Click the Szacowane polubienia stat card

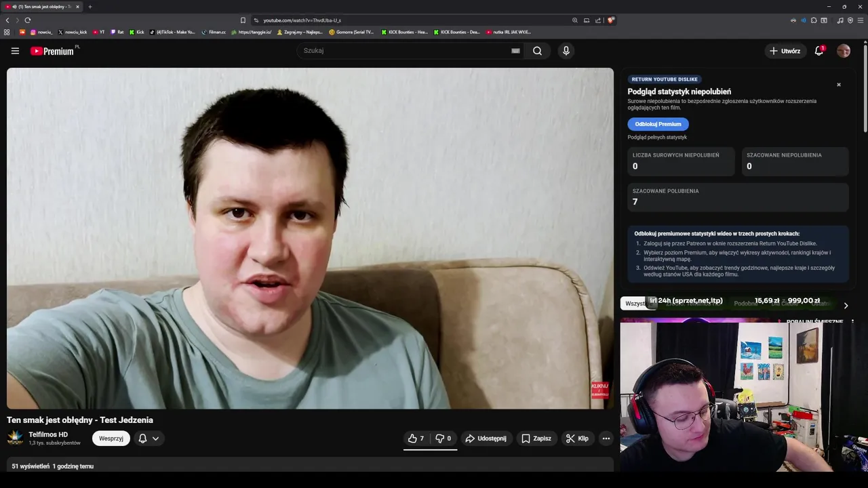738,197
